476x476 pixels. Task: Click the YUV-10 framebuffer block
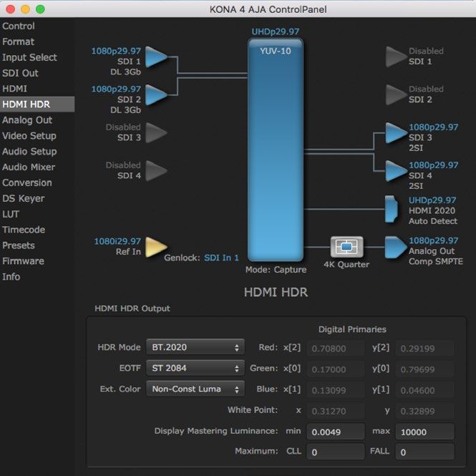tap(276, 150)
